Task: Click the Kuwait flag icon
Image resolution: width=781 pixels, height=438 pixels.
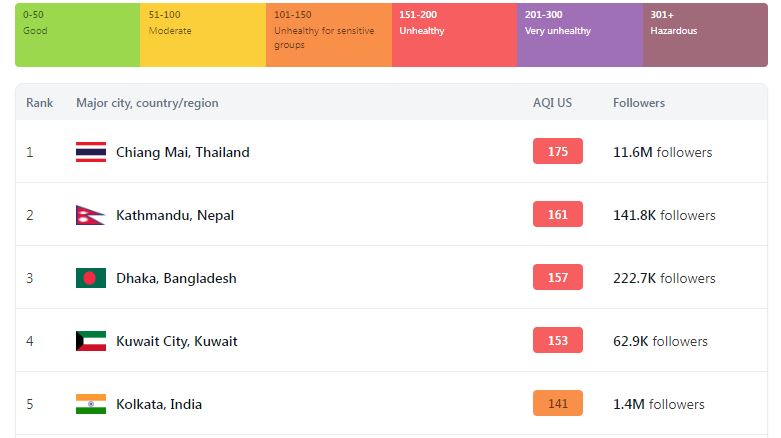Action: click(x=91, y=341)
